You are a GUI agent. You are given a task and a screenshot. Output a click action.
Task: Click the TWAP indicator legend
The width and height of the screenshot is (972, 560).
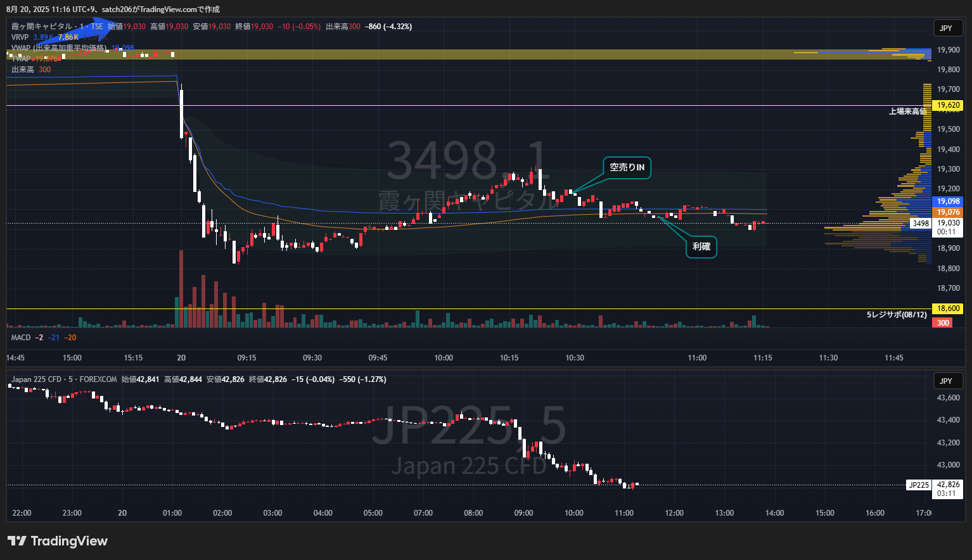[21, 59]
